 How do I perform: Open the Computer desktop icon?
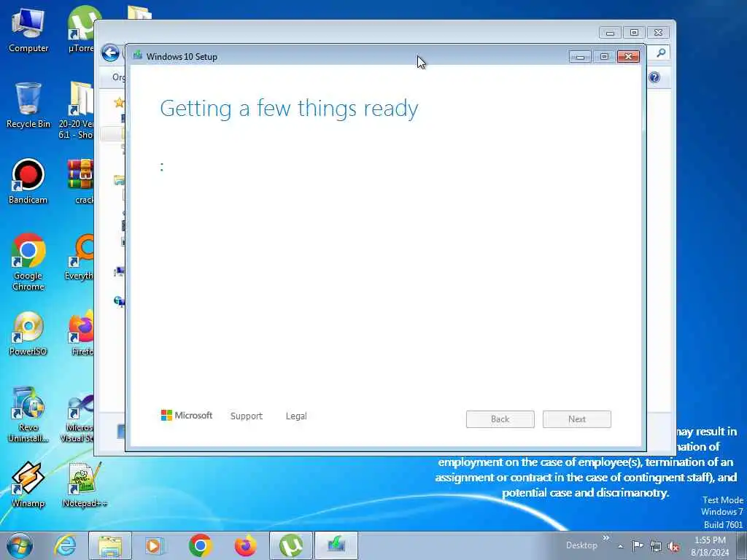pyautogui.click(x=28, y=29)
